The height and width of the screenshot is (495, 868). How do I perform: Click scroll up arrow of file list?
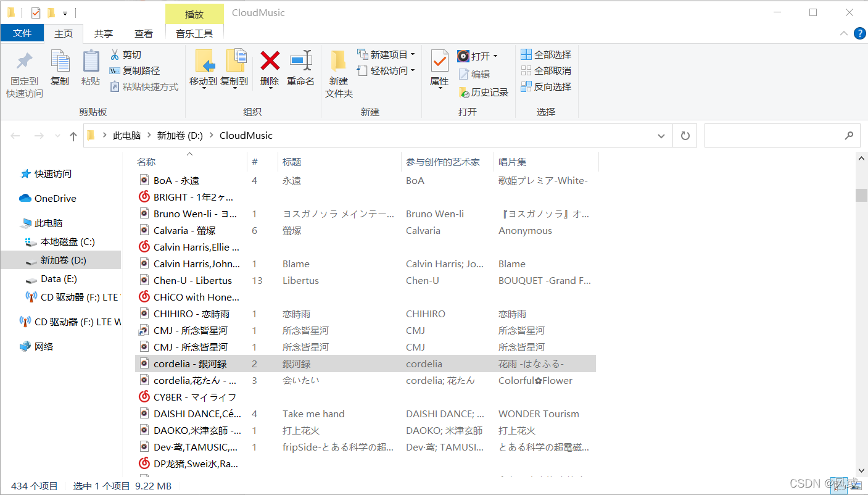861,158
